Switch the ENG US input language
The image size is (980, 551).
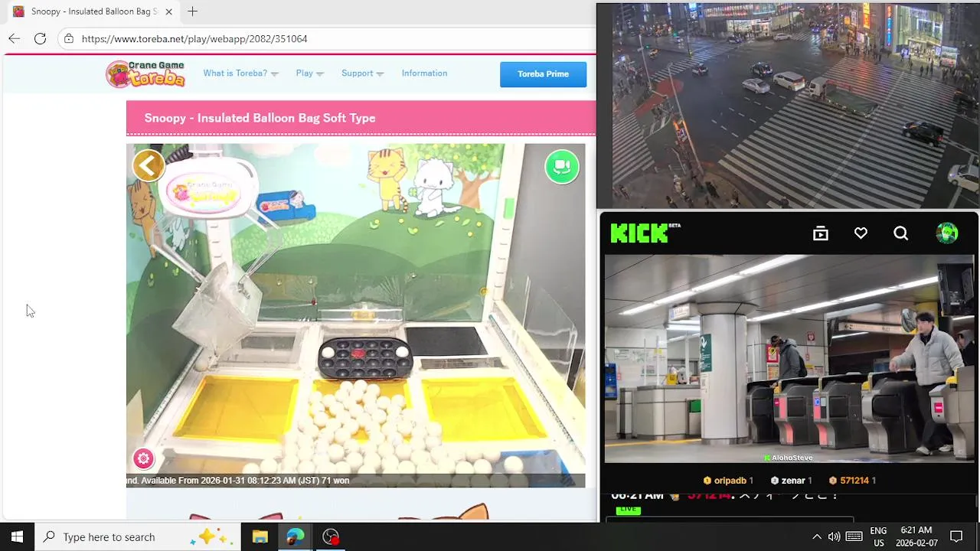click(x=878, y=536)
